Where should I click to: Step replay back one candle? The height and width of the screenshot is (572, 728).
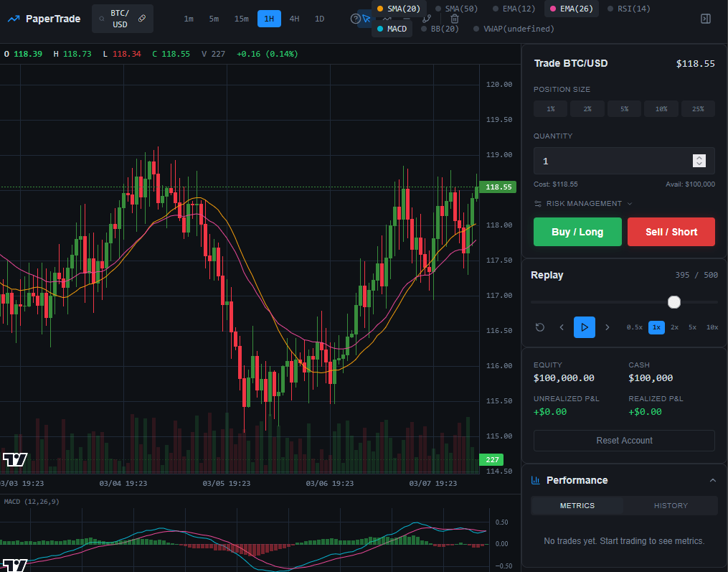tap(562, 327)
